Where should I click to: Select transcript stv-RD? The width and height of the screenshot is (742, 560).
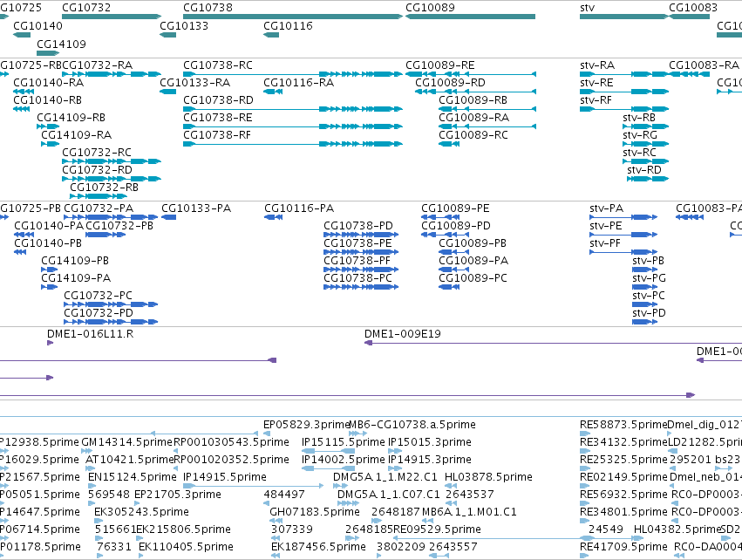[x=644, y=170]
